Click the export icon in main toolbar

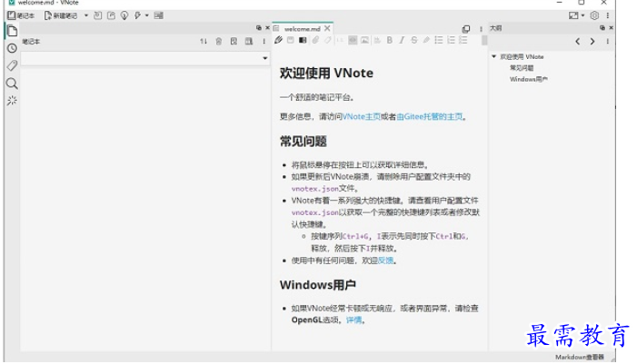(x=111, y=15)
